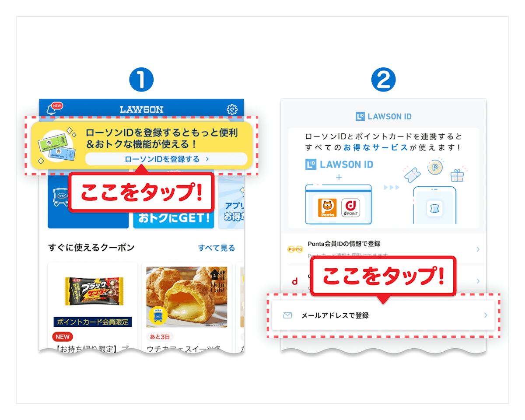The width and height of the screenshot is (525, 420).
Task: Tap the Ponta logo icon in the list
Action: pos(295,249)
